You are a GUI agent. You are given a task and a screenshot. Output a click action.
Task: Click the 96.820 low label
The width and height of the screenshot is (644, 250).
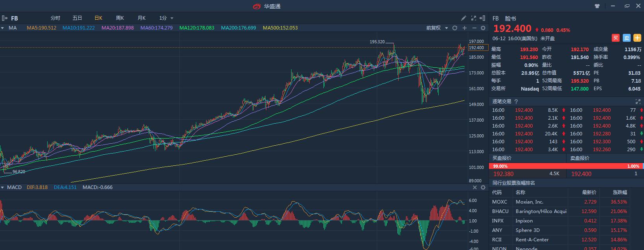point(18,172)
